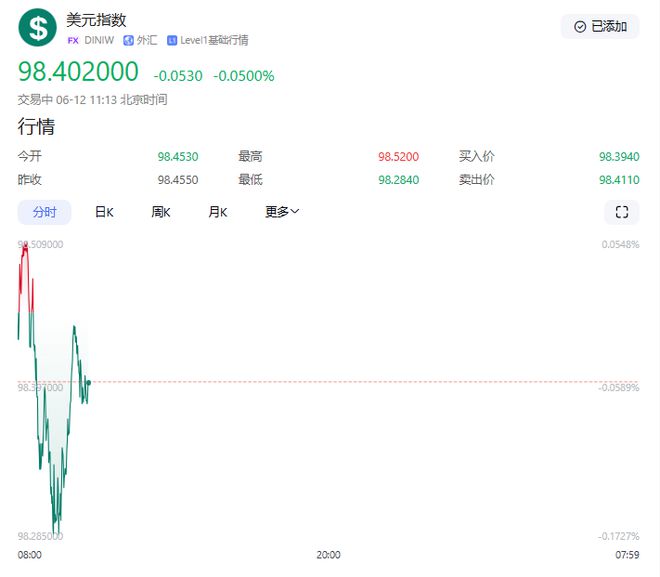
Task: Click the 卖出价 label
Action: pyautogui.click(x=477, y=180)
